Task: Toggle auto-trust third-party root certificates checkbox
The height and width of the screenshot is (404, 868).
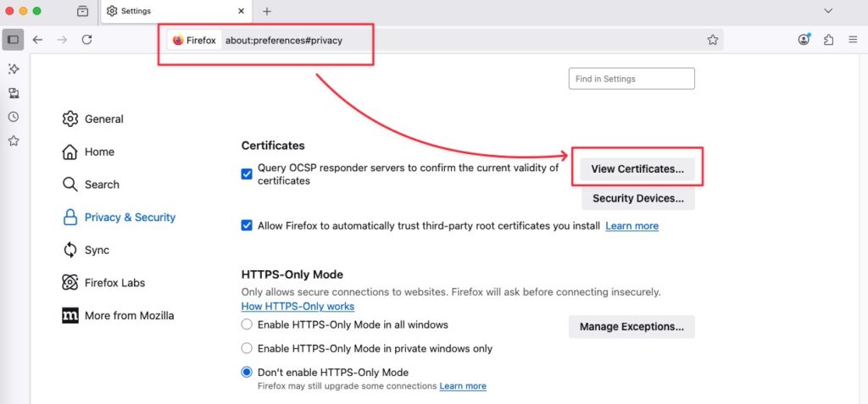Action: click(x=247, y=226)
